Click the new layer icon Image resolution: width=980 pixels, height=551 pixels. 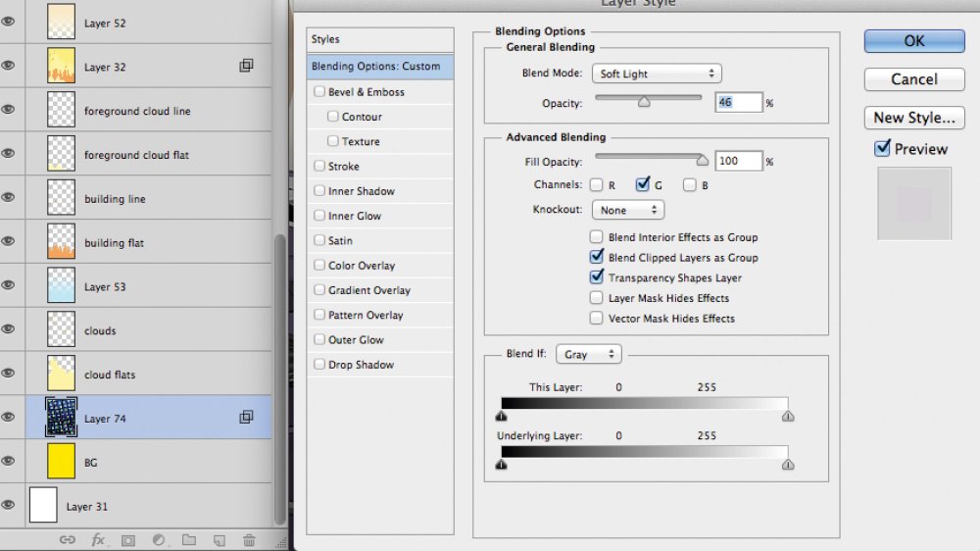(x=220, y=540)
